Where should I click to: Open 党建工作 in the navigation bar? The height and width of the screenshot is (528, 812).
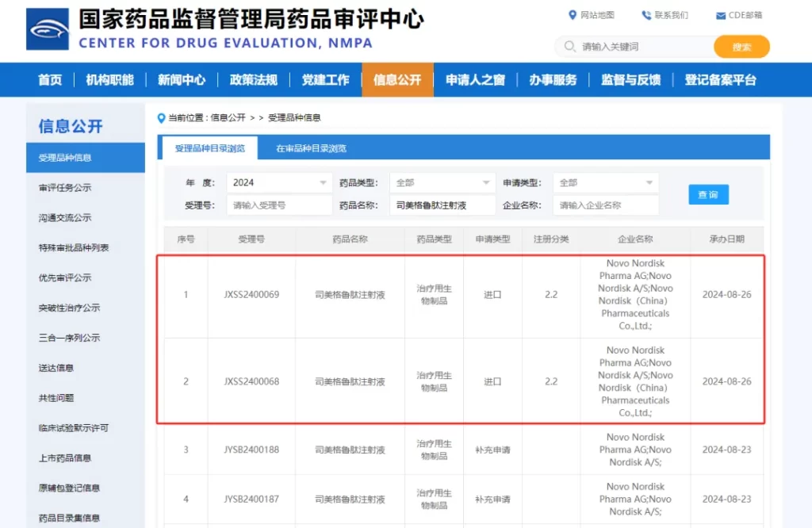pyautogui.click(x=326, y=80)
